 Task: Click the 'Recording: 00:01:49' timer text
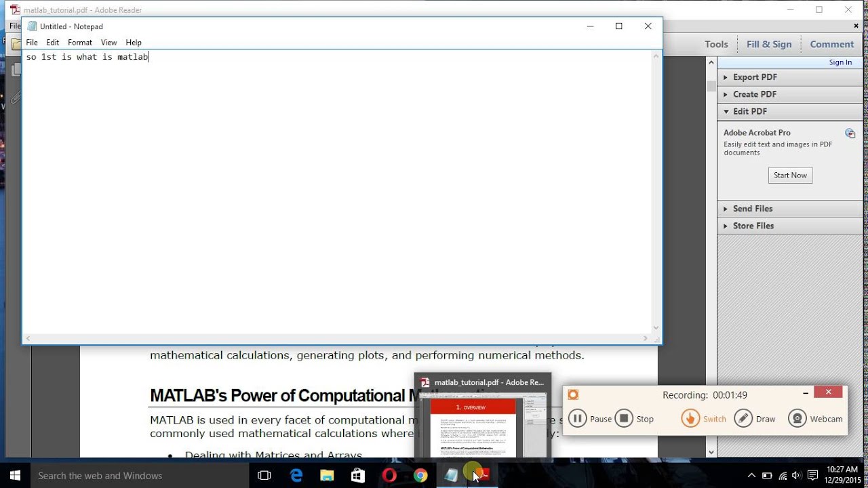coord(705,395)
